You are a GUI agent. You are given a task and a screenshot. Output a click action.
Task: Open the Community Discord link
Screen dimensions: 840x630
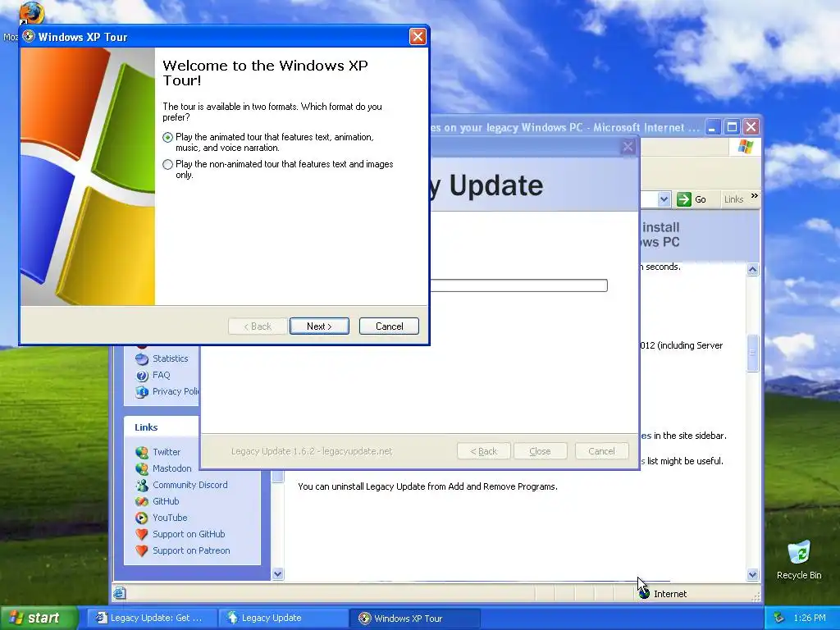pyautogui.click(x=190, y=485)
